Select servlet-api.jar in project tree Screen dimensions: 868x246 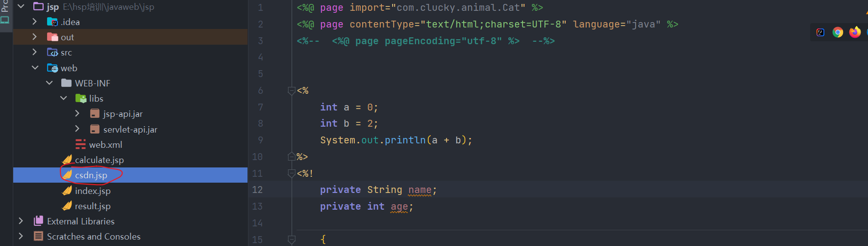click(x=130, y=129)
